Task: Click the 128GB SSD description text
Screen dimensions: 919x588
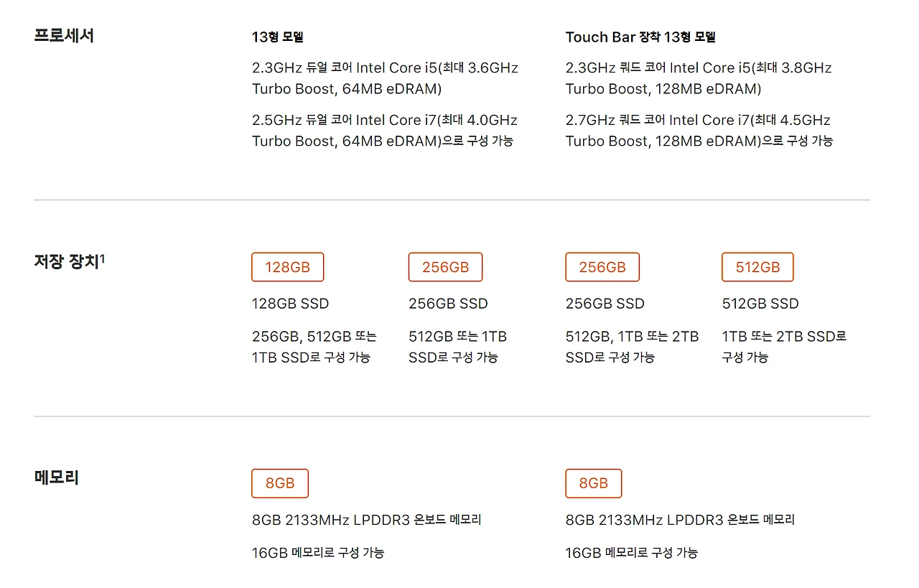Action: 290,304
